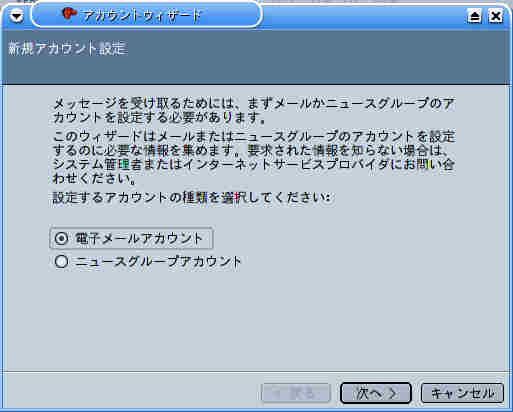This screenshot has height=412, width=513.
Task: Click the bottom button bar empty area
Action: (x=133, y=392)
